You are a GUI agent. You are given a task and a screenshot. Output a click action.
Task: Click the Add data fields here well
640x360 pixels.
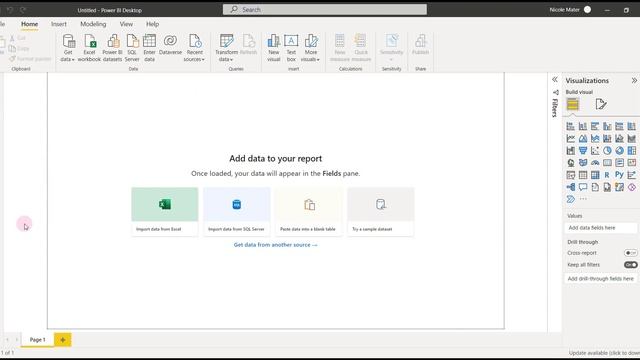[x=601, y=228]
